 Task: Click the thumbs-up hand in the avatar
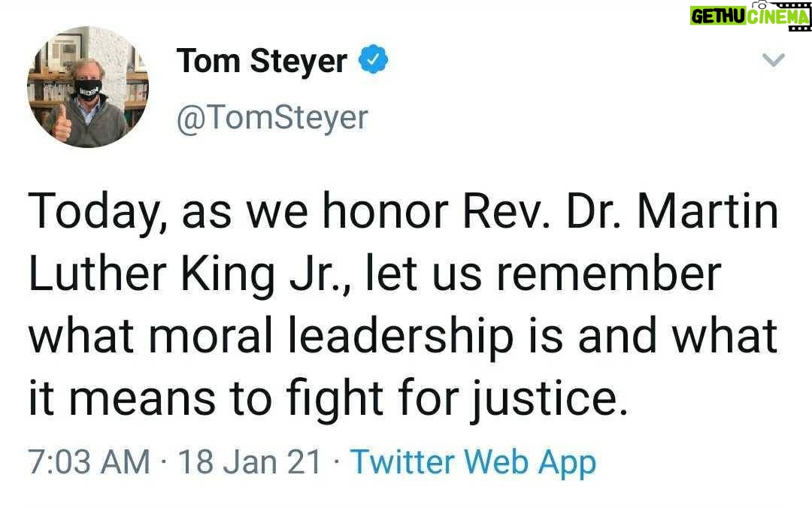61,124
